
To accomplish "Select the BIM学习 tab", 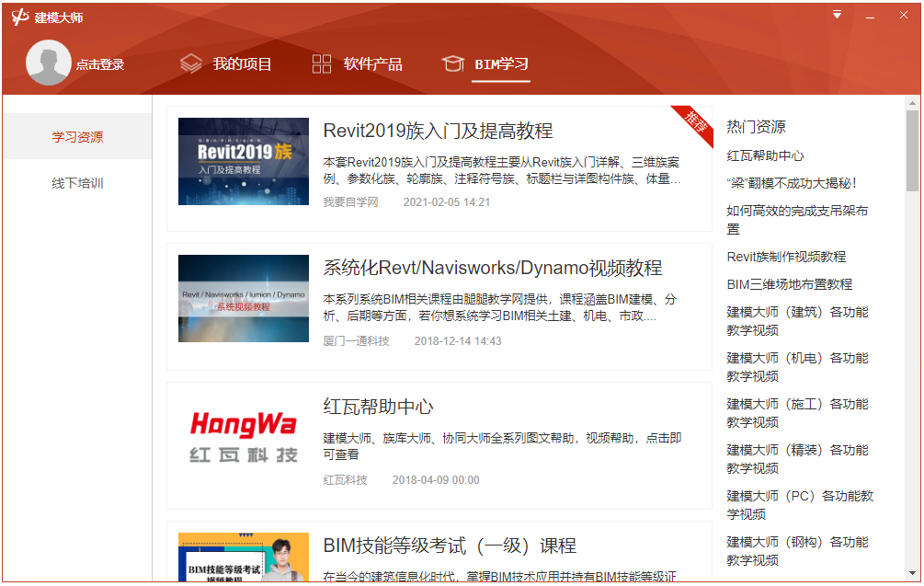I will point(501,63).
